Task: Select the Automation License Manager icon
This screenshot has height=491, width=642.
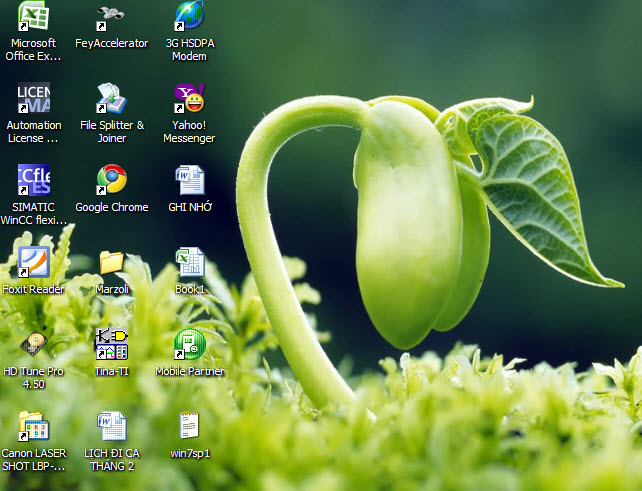Action: click(x=33, y=98)
